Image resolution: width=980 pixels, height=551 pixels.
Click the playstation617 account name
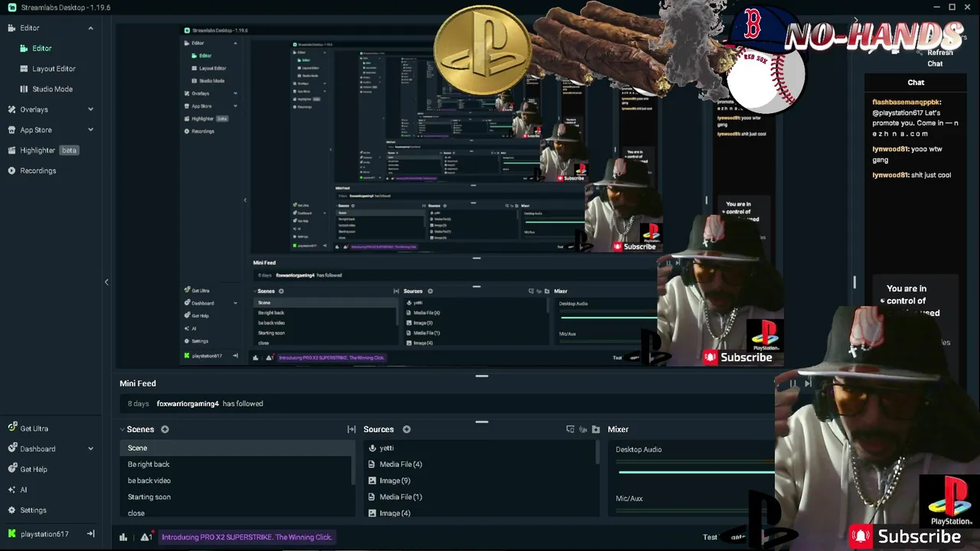point(44,534)
